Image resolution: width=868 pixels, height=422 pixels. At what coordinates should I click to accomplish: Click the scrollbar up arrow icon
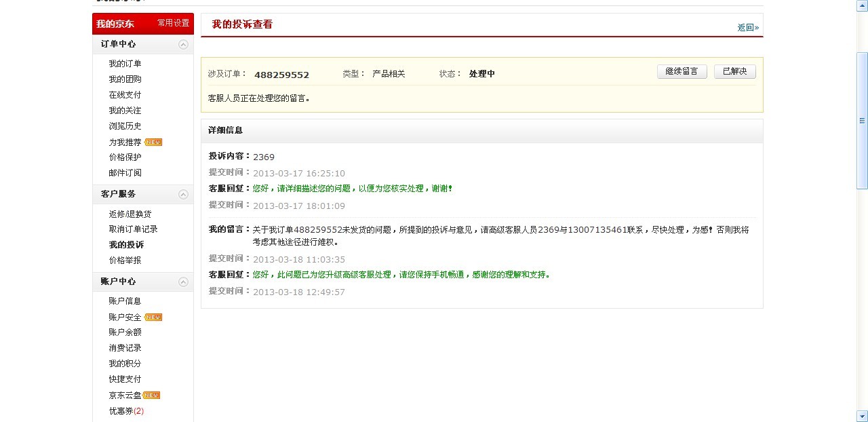[863, 5]
